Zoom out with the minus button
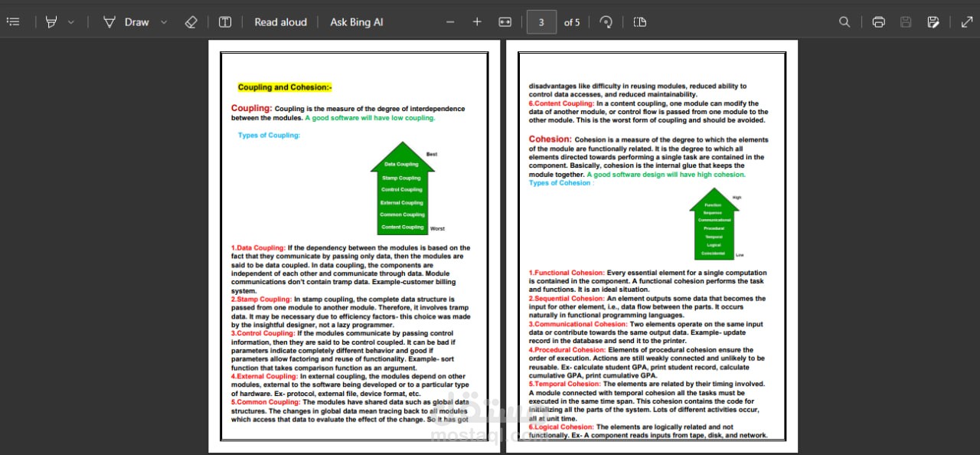Screen dimensions: 980x455 click(x=450, y=22)
